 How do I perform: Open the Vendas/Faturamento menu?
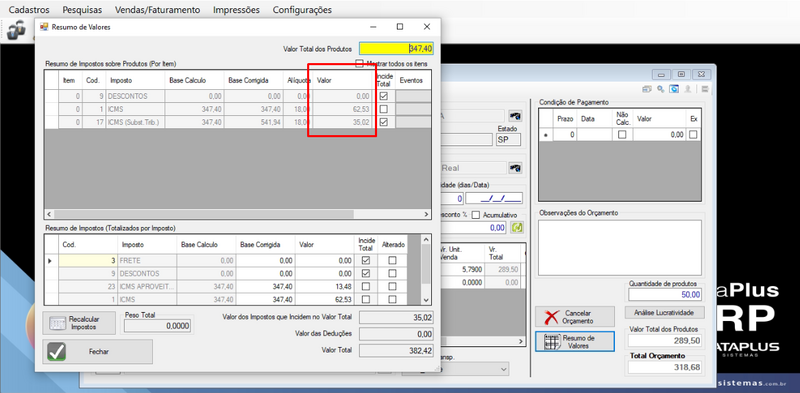[x=158, y=10]
